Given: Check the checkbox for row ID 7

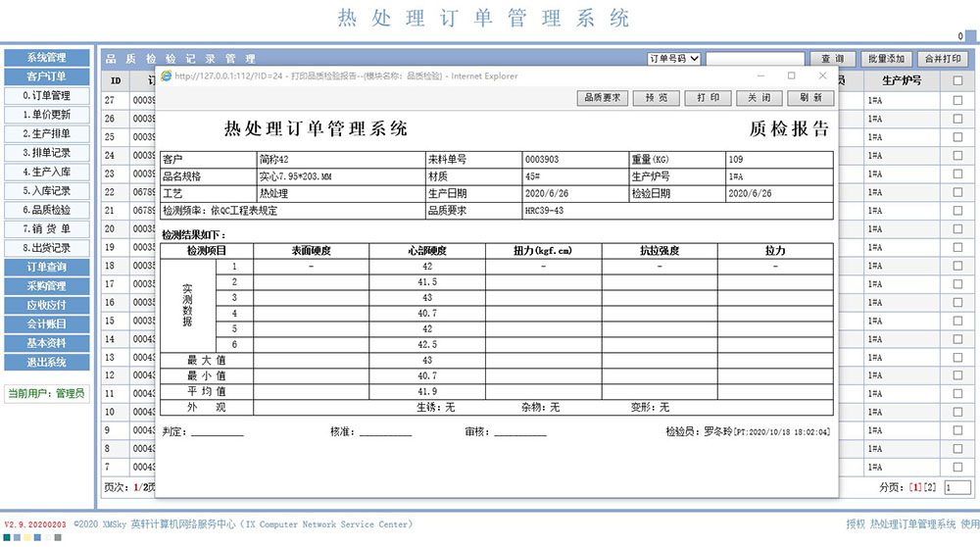Looking at the screenshot, I should [x=957, y=467].
